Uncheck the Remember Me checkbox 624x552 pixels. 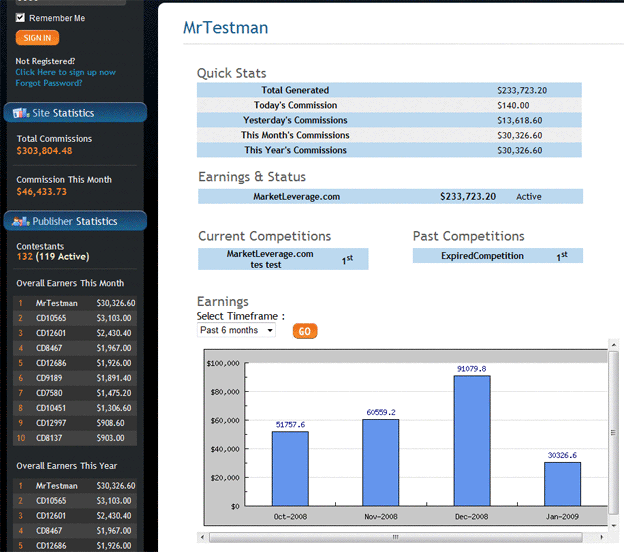[20, 18]
